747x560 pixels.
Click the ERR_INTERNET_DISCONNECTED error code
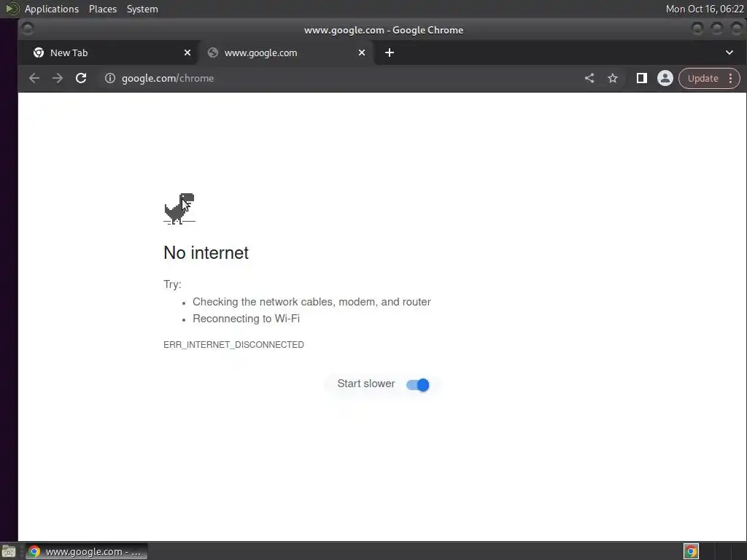233,344
